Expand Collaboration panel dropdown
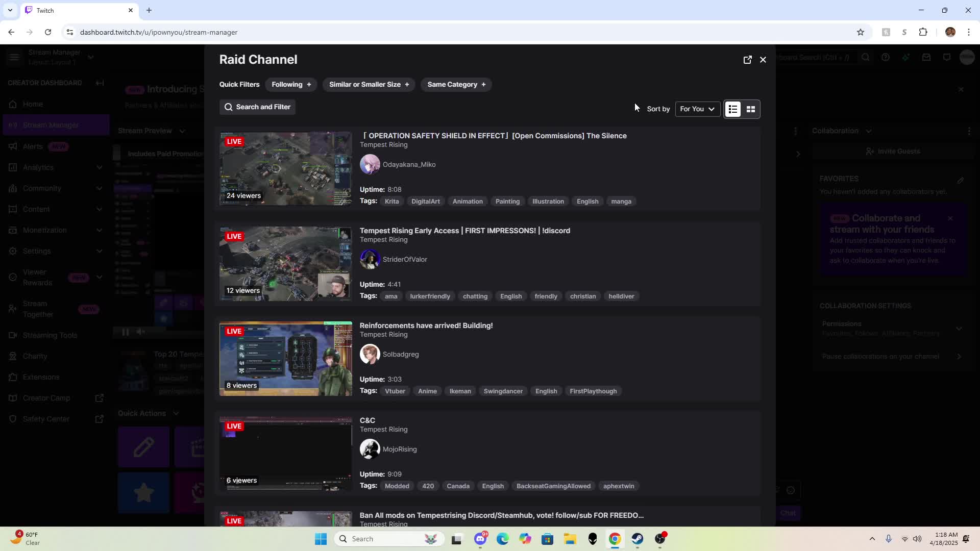The image size is (980, 551). coord(869,131)
